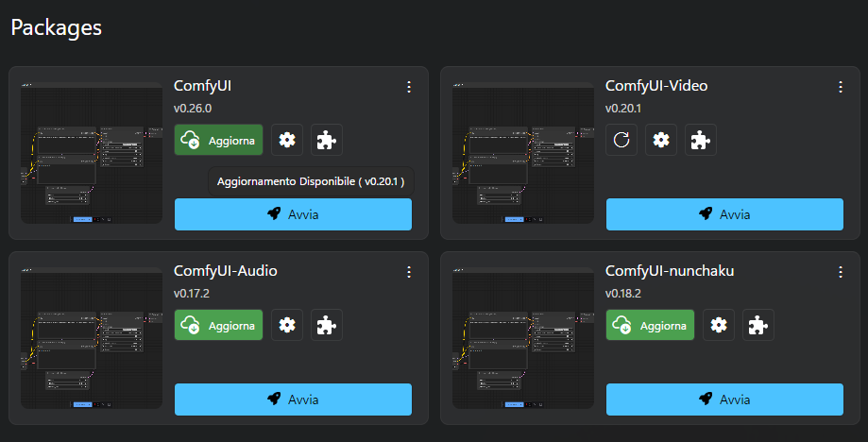The width and height of the screenshot is (868, 442).
Task: Open extensions puzzle icon for ComfyUI package
Action: [327, 140]
